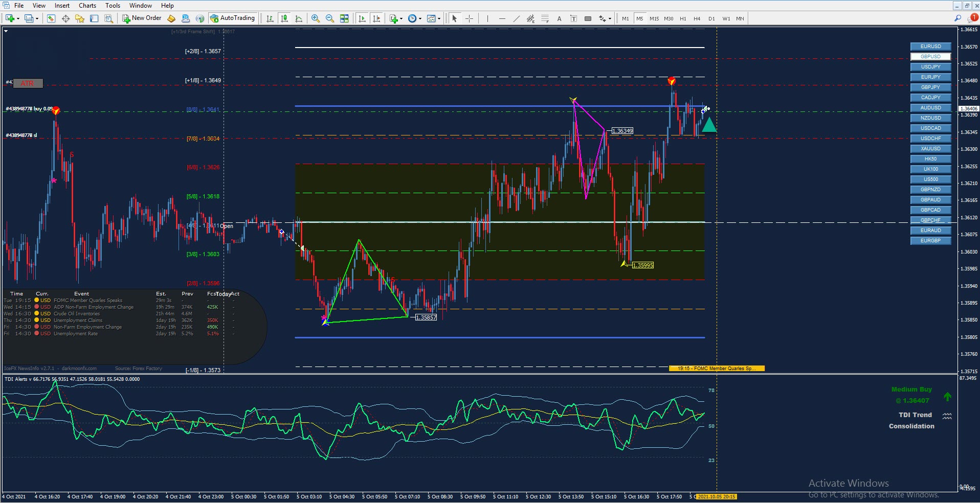Click the New Chart toolbar icon
This screenshot has width=980, height=503.
click(x=10, y=18)
